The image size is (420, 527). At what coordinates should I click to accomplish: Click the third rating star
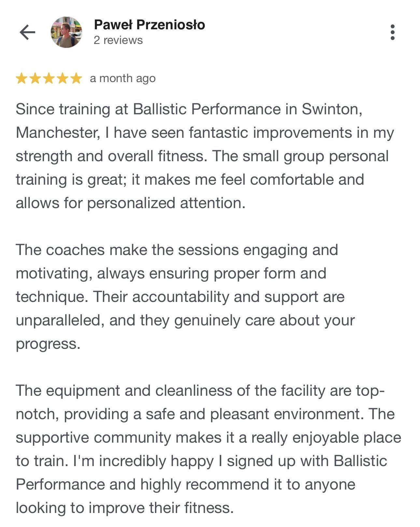pos(49,78)
